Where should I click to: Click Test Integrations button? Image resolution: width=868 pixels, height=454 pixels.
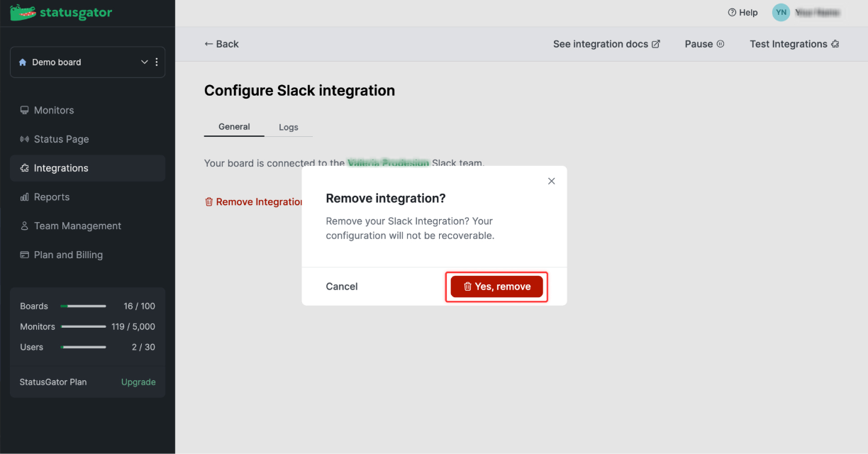(794, 44)
